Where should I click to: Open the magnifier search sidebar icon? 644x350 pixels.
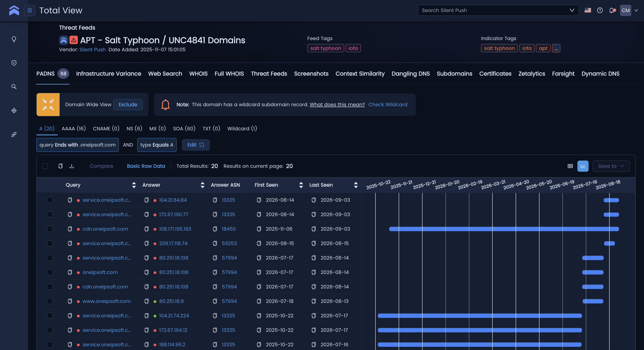(14, 87)
